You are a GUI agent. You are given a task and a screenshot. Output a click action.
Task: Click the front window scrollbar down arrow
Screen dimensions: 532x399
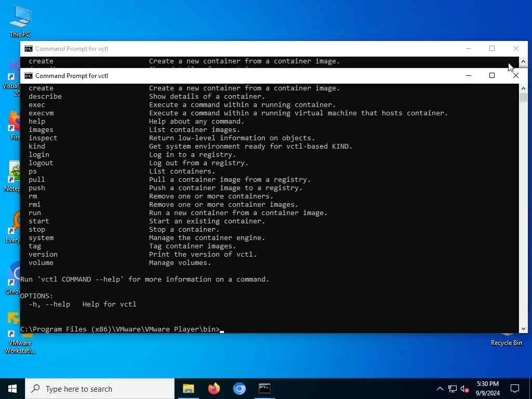pos(523,328)
